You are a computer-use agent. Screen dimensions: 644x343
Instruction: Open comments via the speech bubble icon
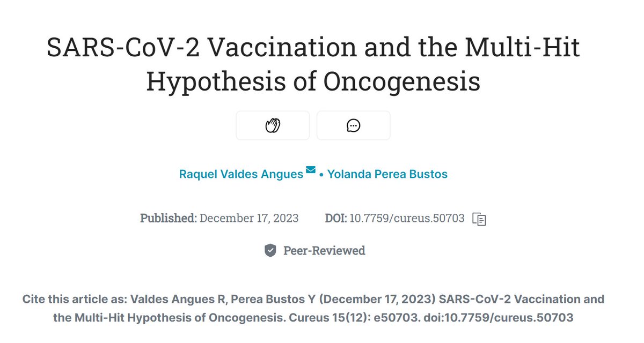[x=353, y=125]
